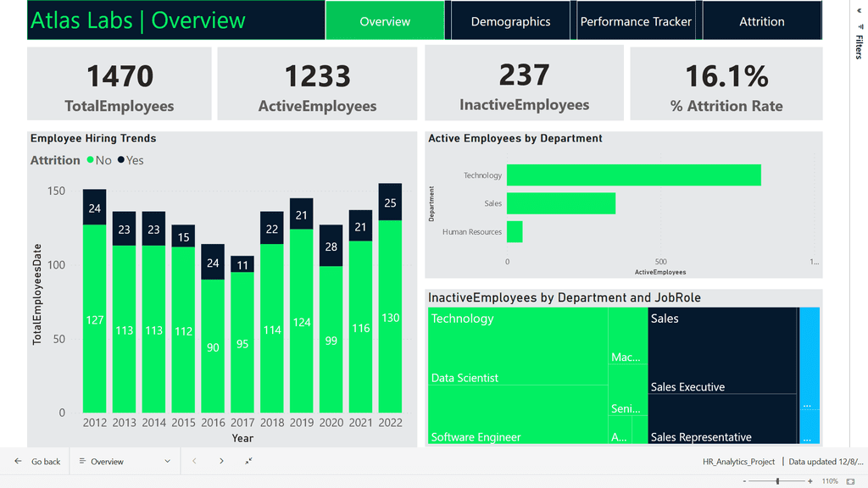This screenshot has height=488, width=868.
Task: Click the zoom slider handle
Action: (x=778, y=481)
